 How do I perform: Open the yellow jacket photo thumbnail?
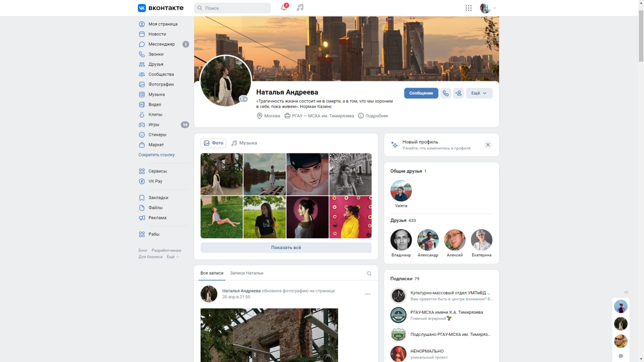[x=351, y=217]
